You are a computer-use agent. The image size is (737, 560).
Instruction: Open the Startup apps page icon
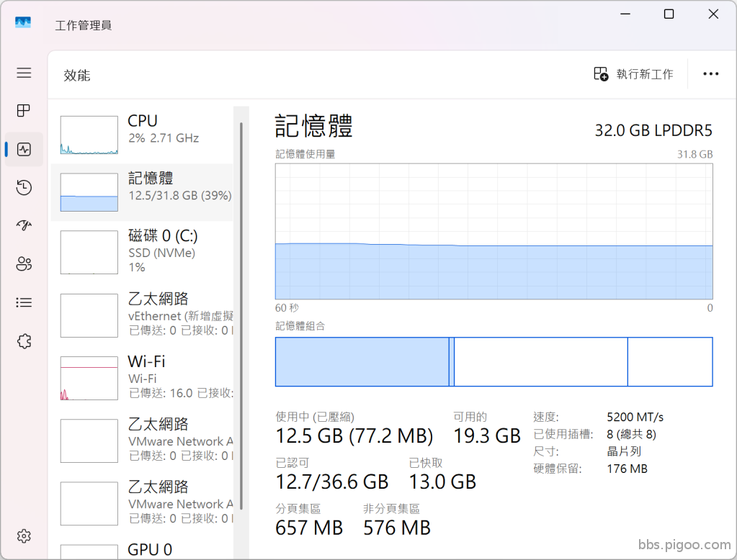24,225
